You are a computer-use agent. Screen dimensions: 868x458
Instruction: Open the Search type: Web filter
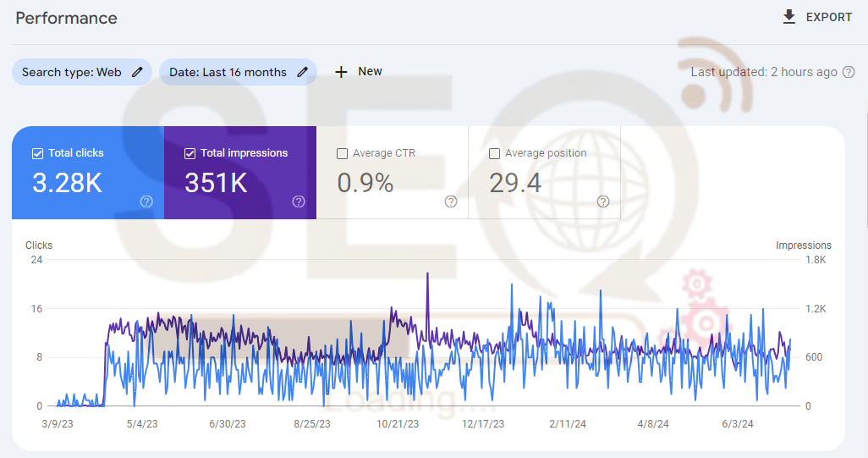click(72, 72)
